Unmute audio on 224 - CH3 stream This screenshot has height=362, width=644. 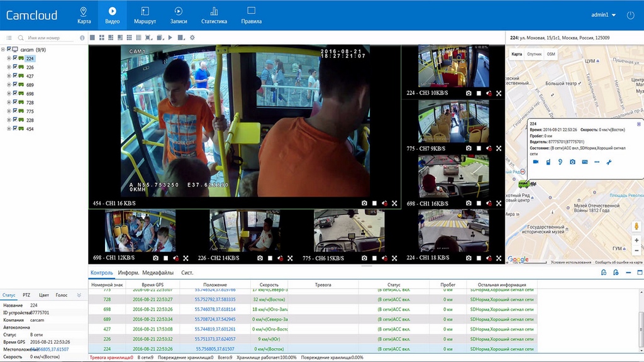489,93
